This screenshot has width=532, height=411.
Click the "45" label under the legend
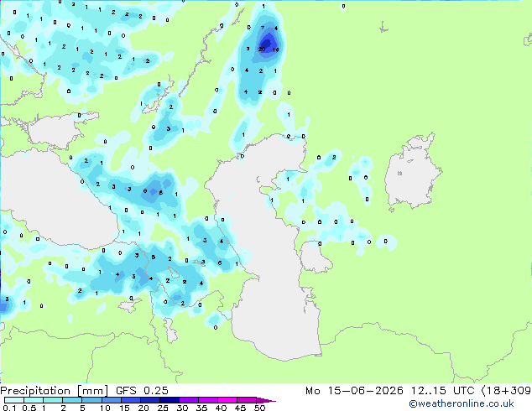(240, 408)
